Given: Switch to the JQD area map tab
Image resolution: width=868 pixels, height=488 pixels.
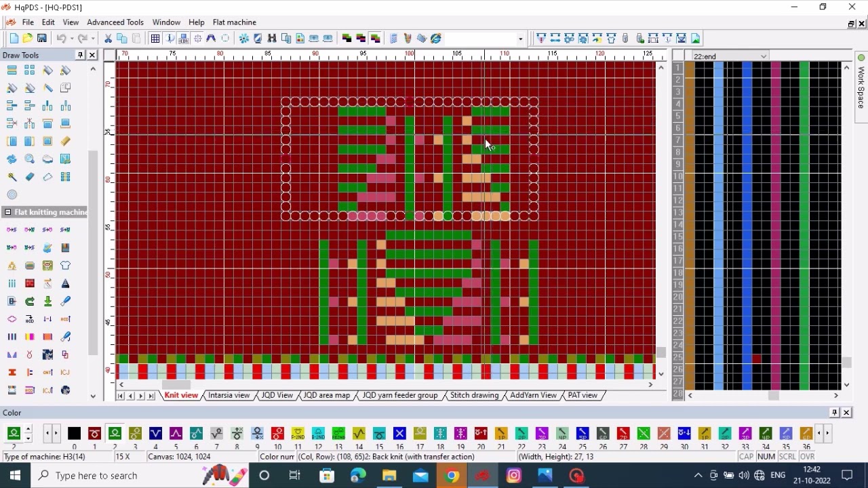Looking at the screenshot, I should 327,395.
